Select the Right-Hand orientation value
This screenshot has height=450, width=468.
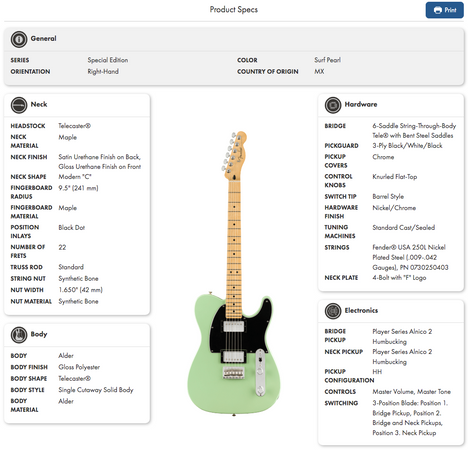click(103, 71)
